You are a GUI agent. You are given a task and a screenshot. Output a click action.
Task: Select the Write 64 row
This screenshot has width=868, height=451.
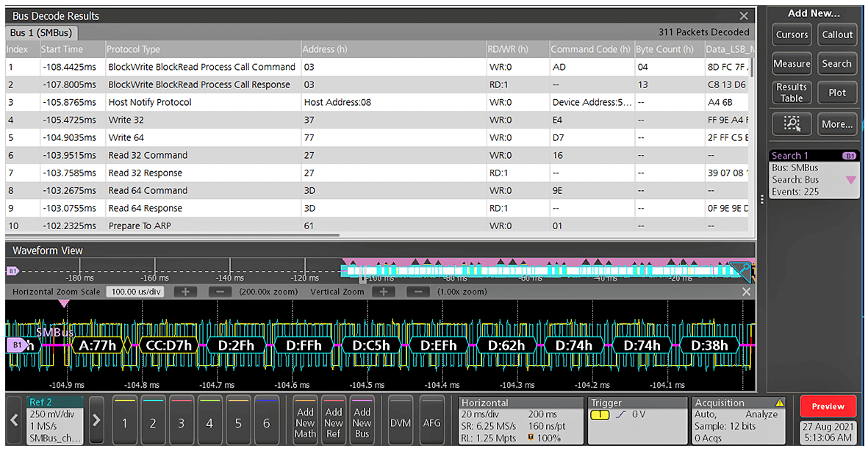[x=377, y=138]
